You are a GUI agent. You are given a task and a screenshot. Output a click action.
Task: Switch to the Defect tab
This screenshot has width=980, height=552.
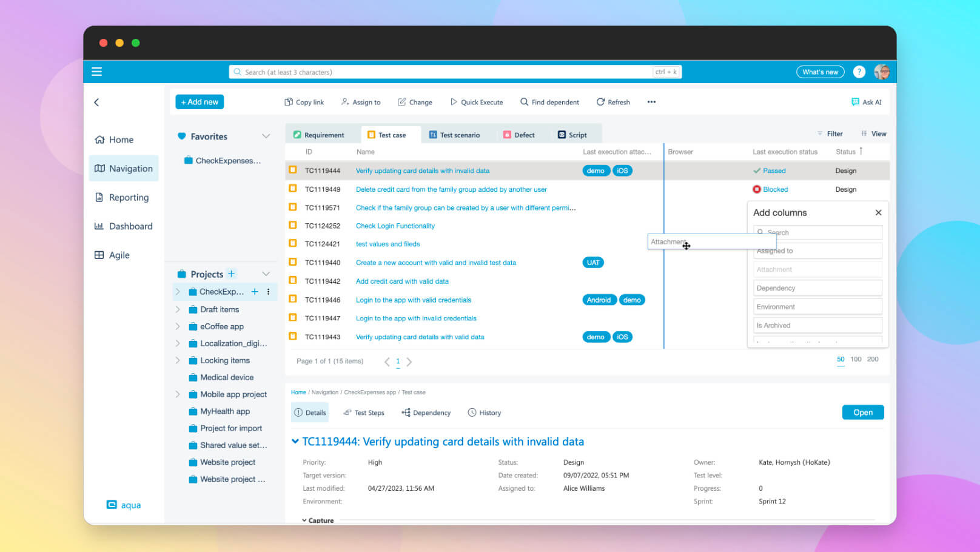coord(519,135)
